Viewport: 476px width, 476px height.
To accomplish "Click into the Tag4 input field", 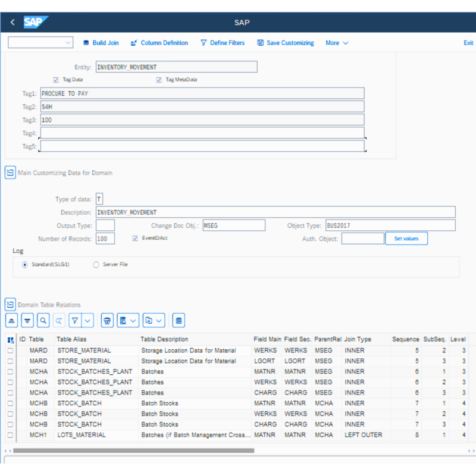I will (x=202, y=133).
